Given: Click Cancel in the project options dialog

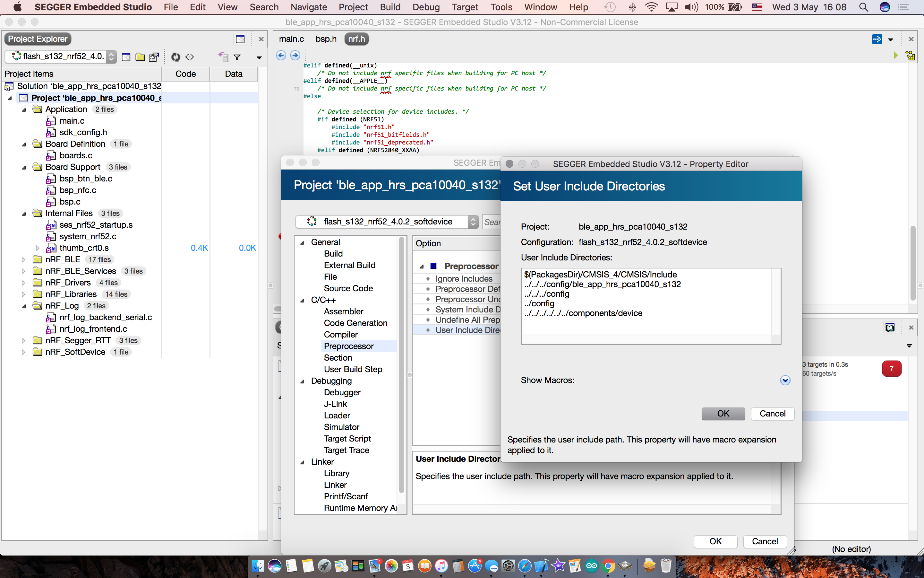Looking at the screenshot, I should tap(765, 541).
